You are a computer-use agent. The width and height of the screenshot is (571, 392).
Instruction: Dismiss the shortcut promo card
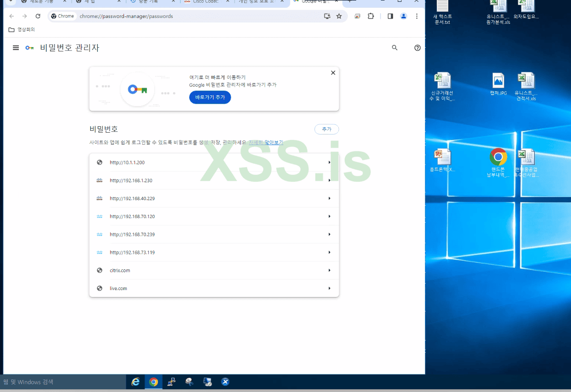click(333, 73)
